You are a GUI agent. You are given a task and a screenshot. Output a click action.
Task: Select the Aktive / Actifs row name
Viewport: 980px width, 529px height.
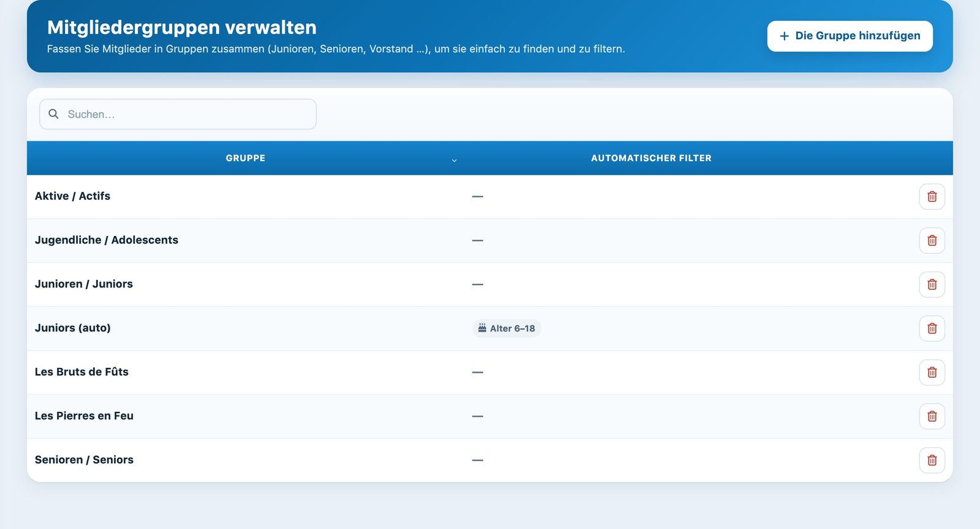[x=72, y=196]
